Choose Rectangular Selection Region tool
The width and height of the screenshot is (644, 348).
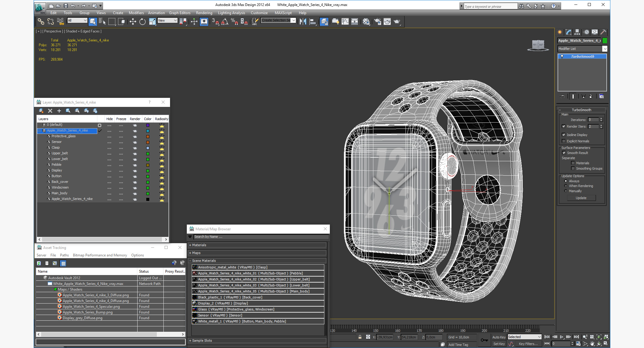tap(112, 22)
